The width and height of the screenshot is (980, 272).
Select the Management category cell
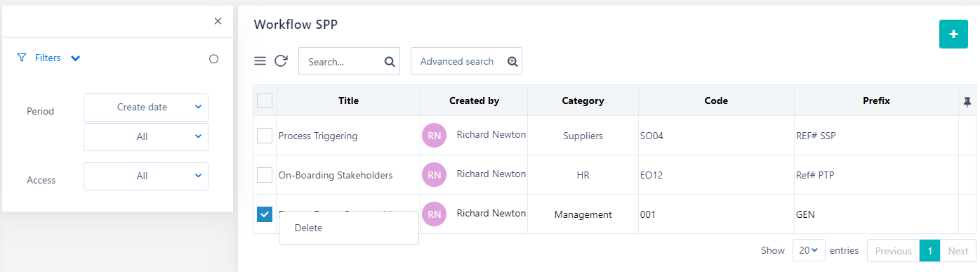[x=583, y=214]
